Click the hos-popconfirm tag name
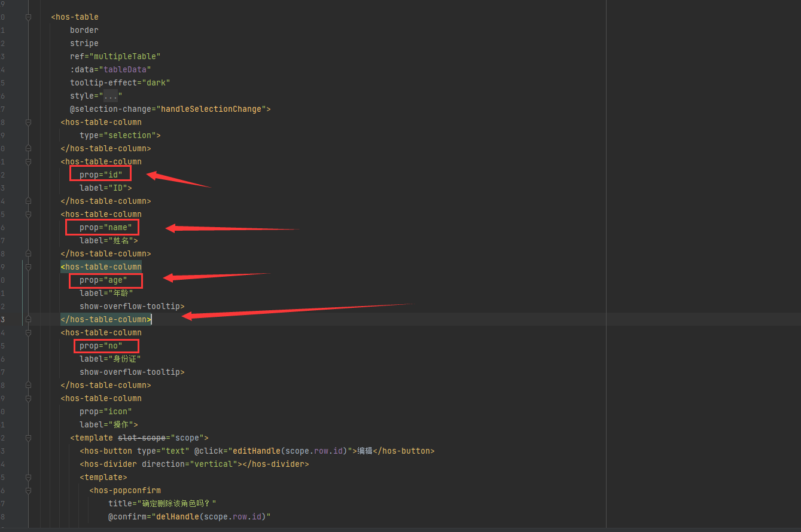The height and width of the screenshot is (532, 801). coord(127,490)
